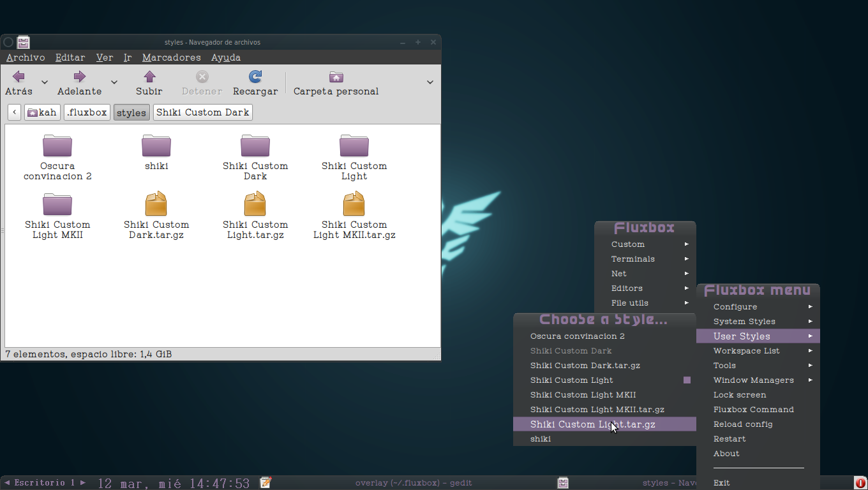Click the file browser window menu icon in titlebar
The image size is (868, 490).
click(24, 42)
